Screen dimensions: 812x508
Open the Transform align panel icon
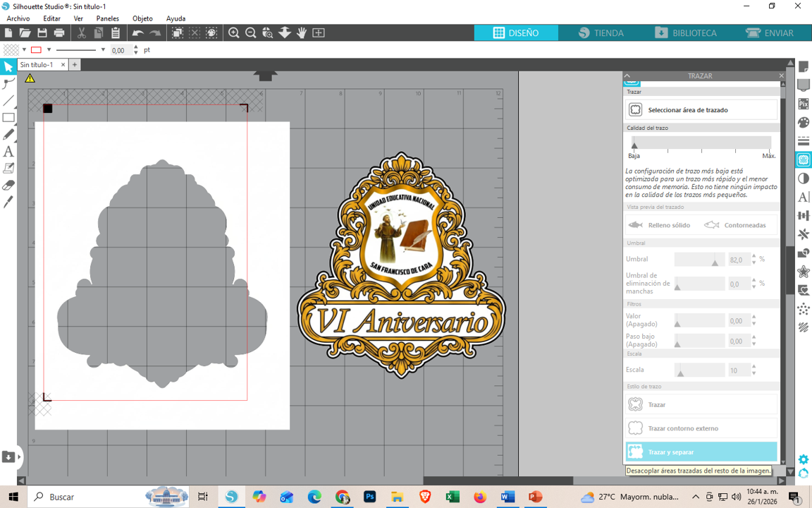click(804, 216)
